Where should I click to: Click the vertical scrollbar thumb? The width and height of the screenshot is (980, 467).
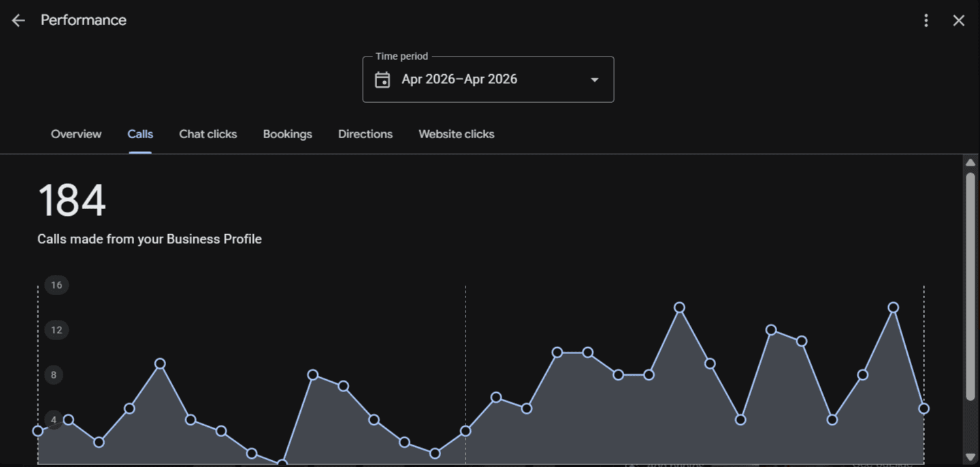[970, 286]
